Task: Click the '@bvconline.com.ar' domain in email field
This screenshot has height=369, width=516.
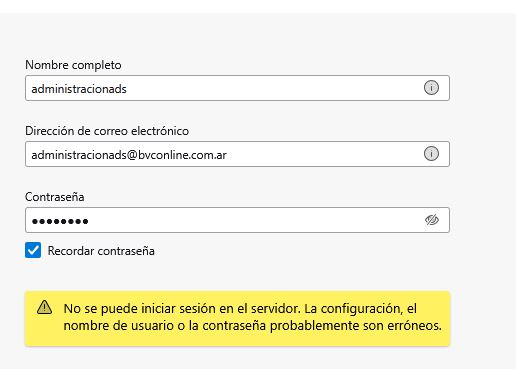Action: coord(177,155)
